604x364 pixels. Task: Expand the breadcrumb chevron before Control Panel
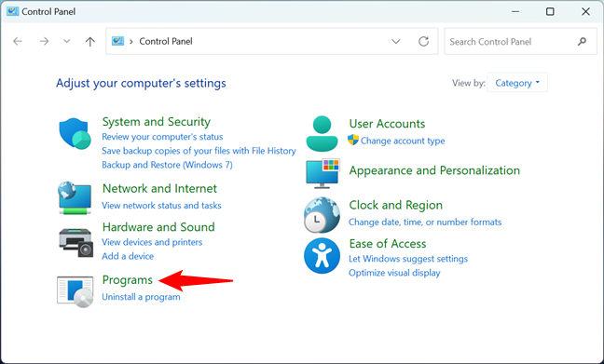point(131,41)
